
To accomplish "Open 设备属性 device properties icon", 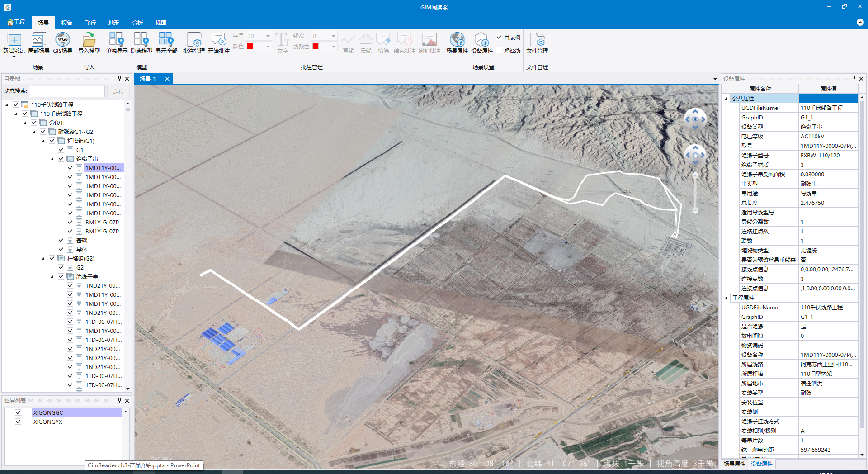I will (x=482, y=40).
